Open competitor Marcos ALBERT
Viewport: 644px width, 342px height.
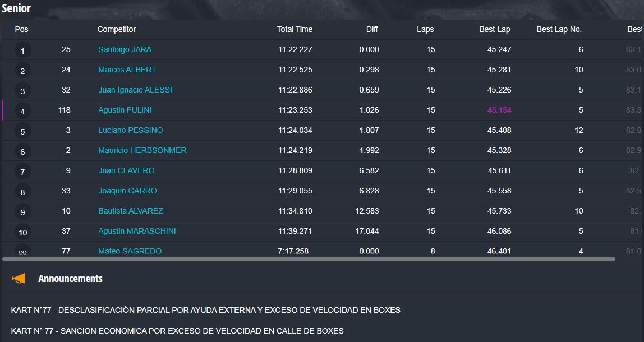coord(127,70)
